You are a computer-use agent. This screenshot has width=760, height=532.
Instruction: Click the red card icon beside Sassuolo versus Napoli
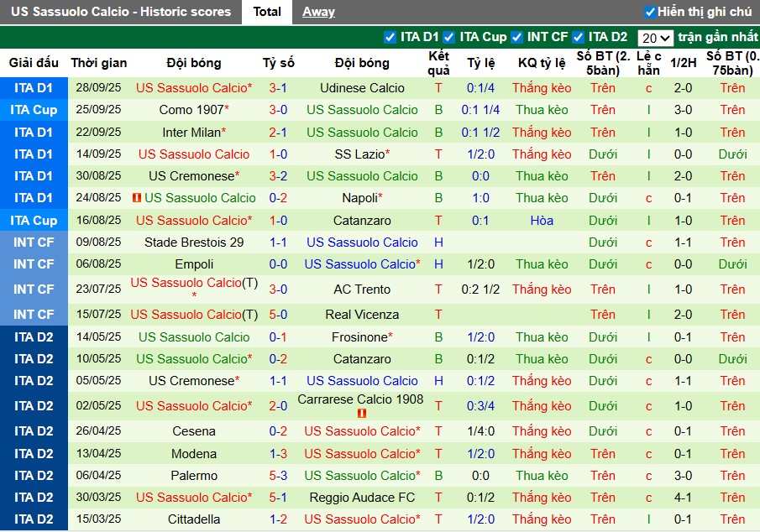click(137, 198)
